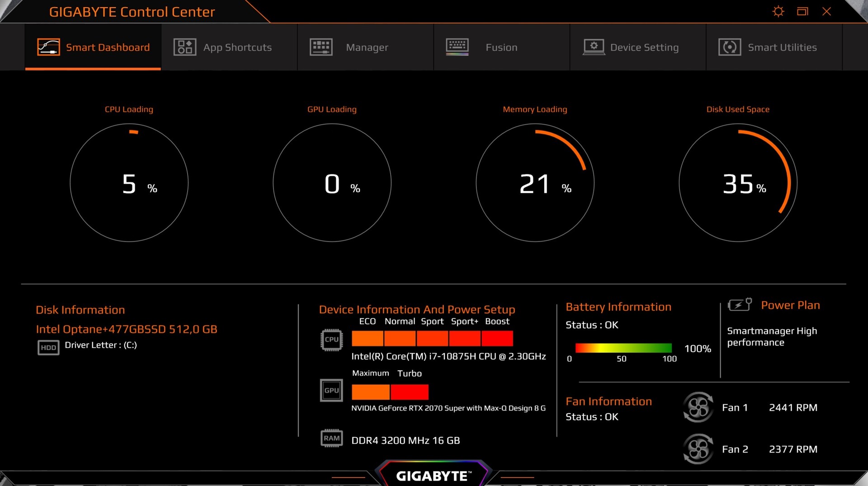Click the DDR4 3200 MHz 16 GB text

[406, 440]
